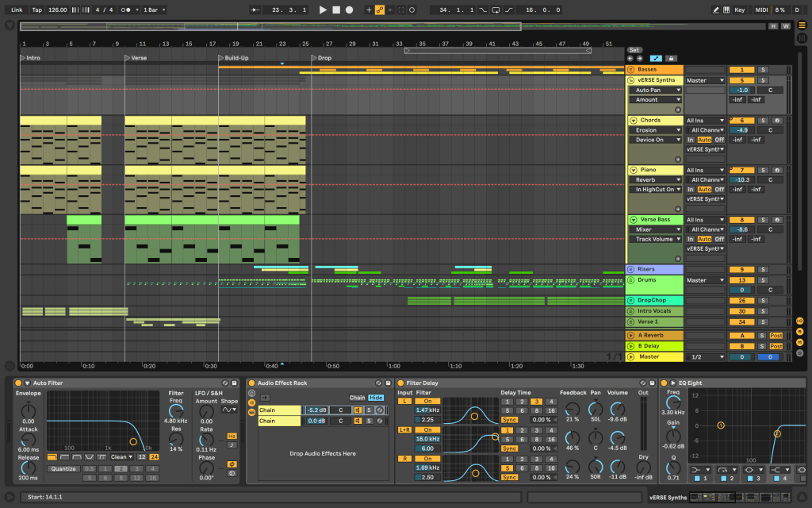Open Master output 1/2 dropdown
The image size is (812, 508).
tap(705, 357)
